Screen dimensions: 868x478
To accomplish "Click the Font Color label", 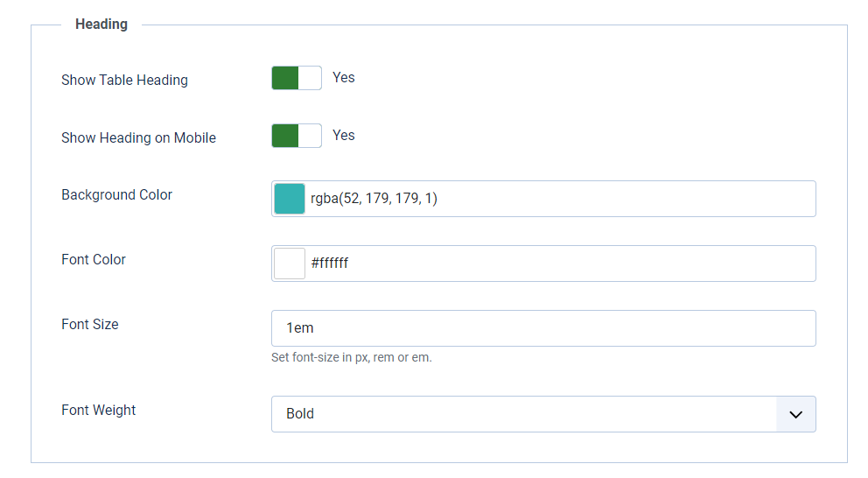I will (x=94, y=259).
